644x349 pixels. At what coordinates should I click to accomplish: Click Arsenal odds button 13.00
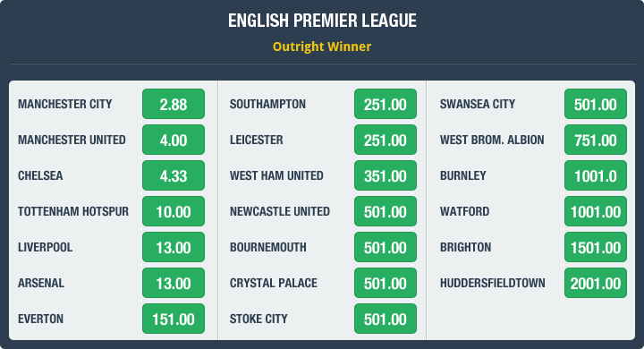(174, 283)
